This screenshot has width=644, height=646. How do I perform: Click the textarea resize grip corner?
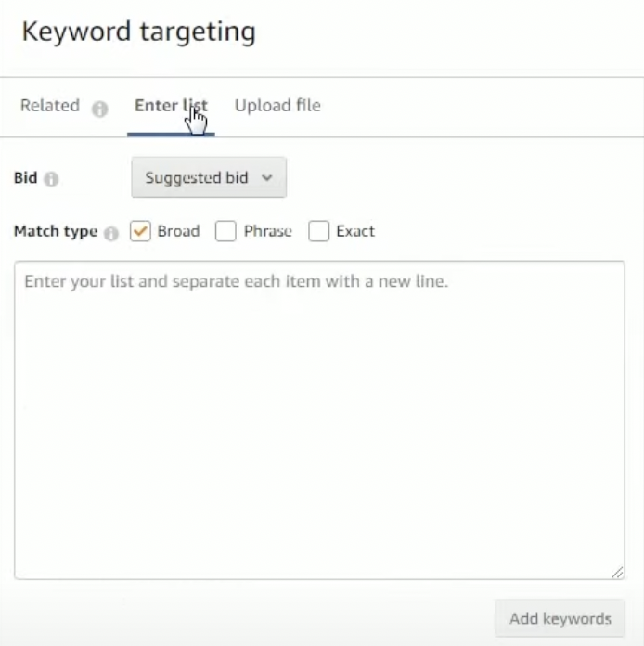coord(618,574)
